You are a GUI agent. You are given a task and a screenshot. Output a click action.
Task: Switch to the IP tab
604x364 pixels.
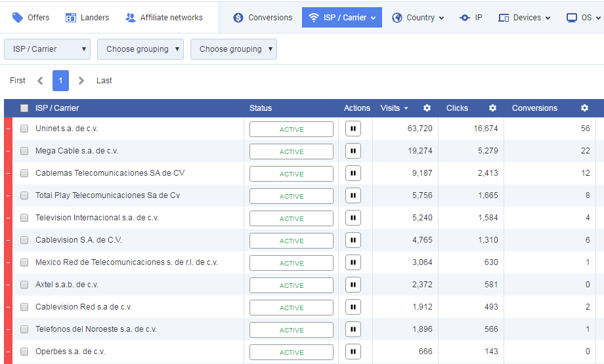point(471,18)
